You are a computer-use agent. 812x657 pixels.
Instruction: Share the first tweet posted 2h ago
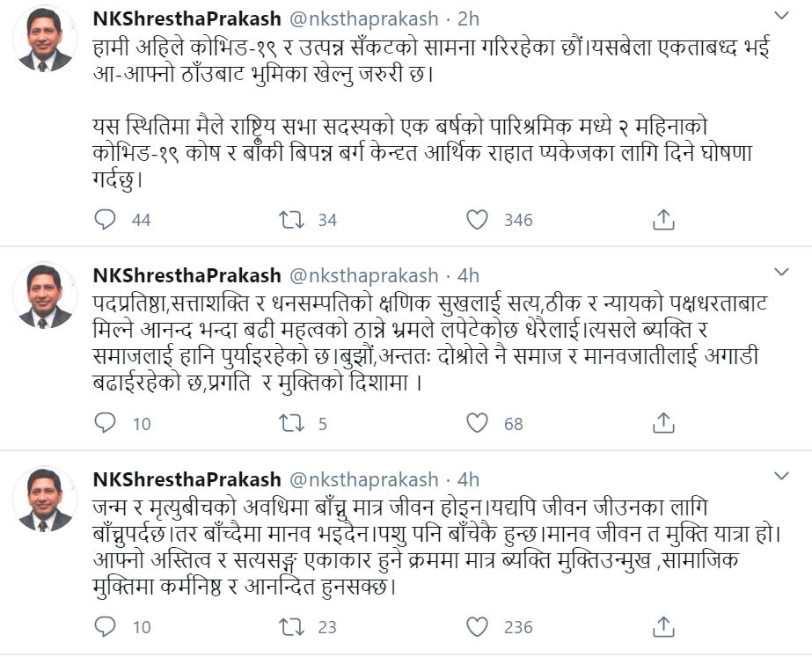[663, 220]
